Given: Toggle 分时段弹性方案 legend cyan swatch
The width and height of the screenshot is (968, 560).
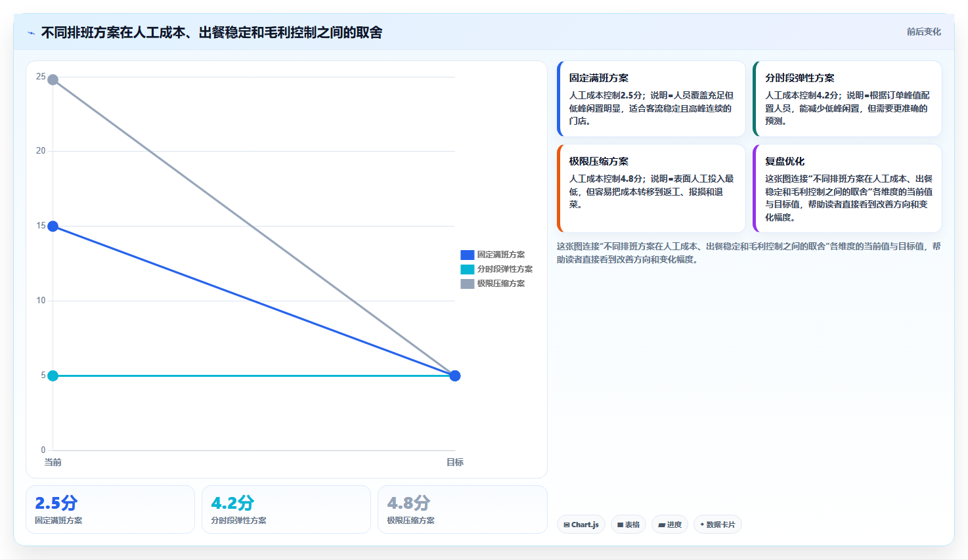Looking at the screenshot, I should point(467,269).
